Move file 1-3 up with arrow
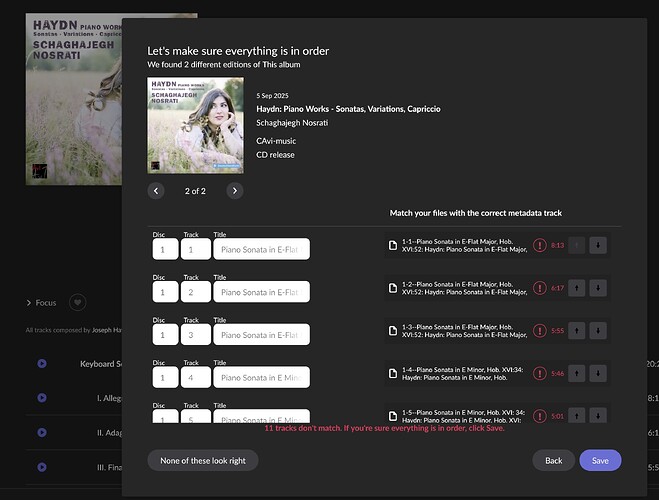The width and height of the screenshot is (659, 500). tap(577, 331)
